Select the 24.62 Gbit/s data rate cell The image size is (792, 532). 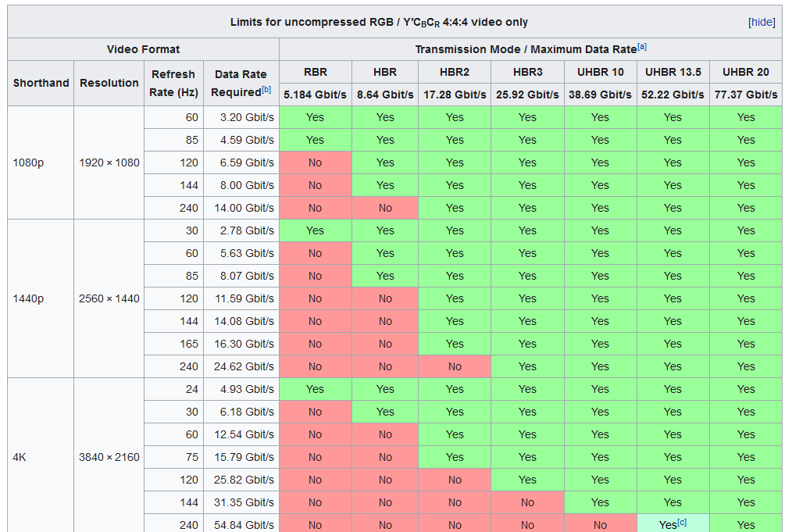coord(241,367)
